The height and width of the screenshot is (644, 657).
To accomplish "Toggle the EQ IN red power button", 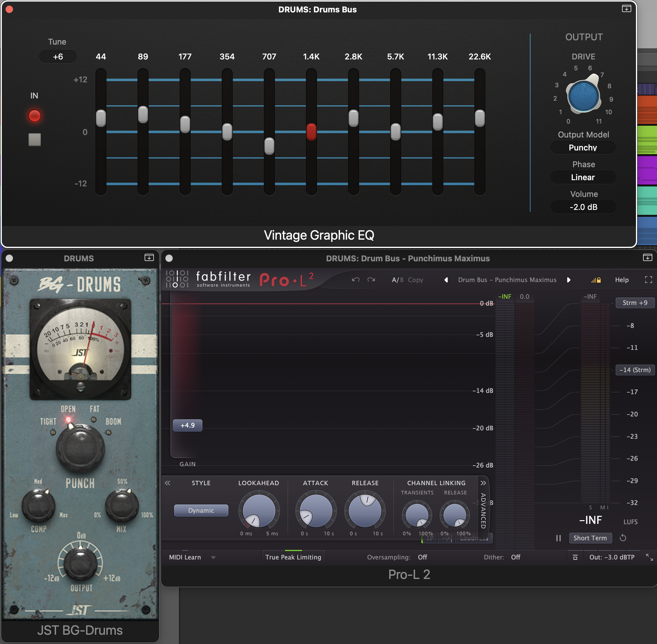I will [34, 116].
